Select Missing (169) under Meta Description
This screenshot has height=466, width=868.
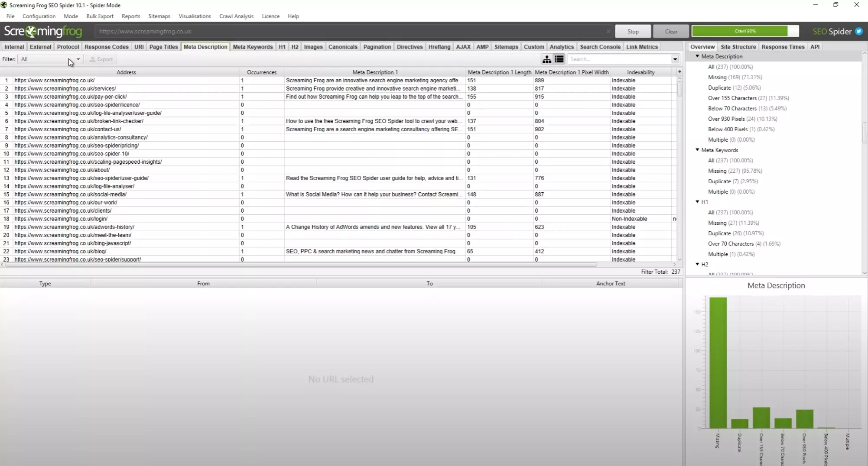coord(735,77)
